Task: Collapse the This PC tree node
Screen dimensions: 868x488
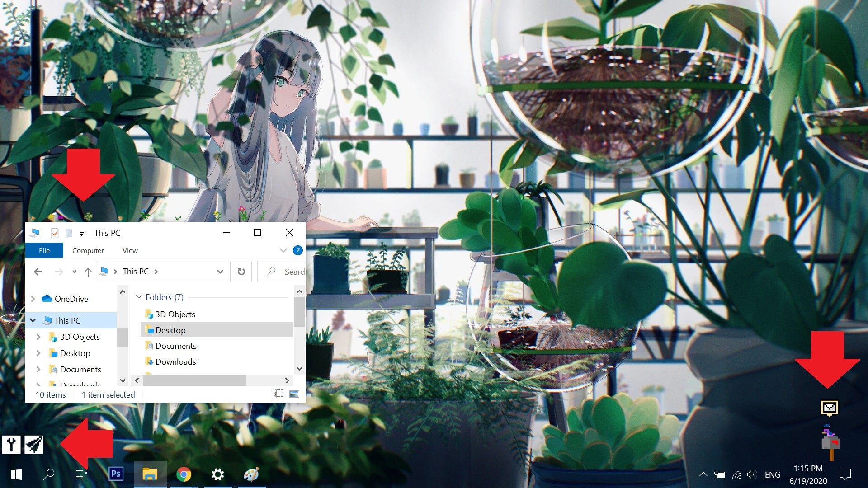Action: 32,320
